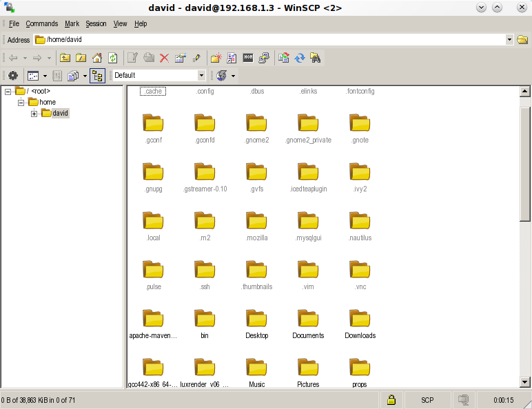Image resolution: width=532 pixels, height=409 pixels.
Task: Open the Default transfer settings dropdown
Action: click(x=201, y=76)
